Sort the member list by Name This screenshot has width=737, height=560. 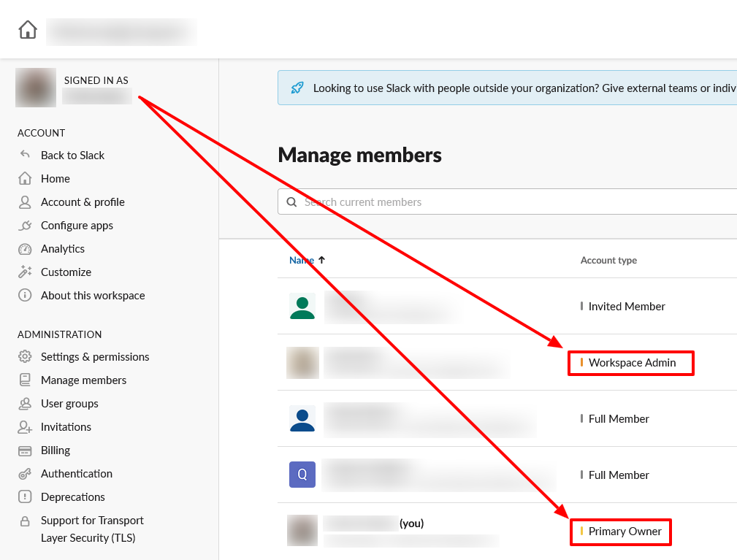pyautogui.click(x=301, y=260)
